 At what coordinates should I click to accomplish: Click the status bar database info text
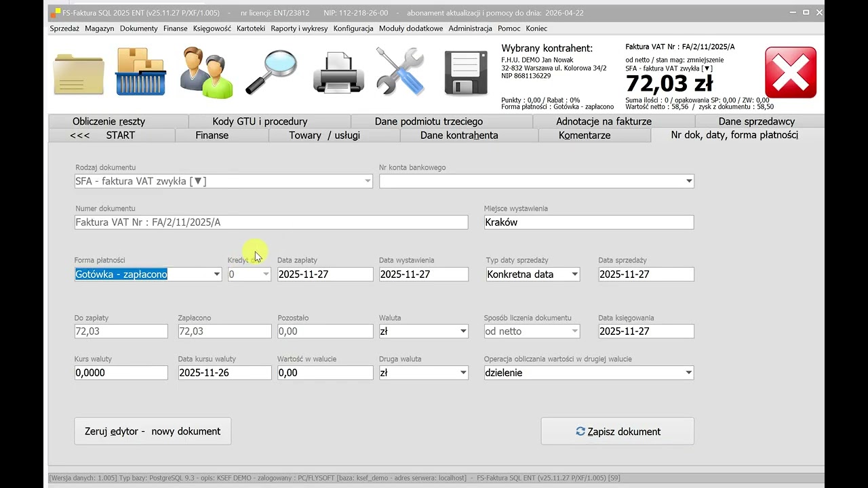pos(335,478)
